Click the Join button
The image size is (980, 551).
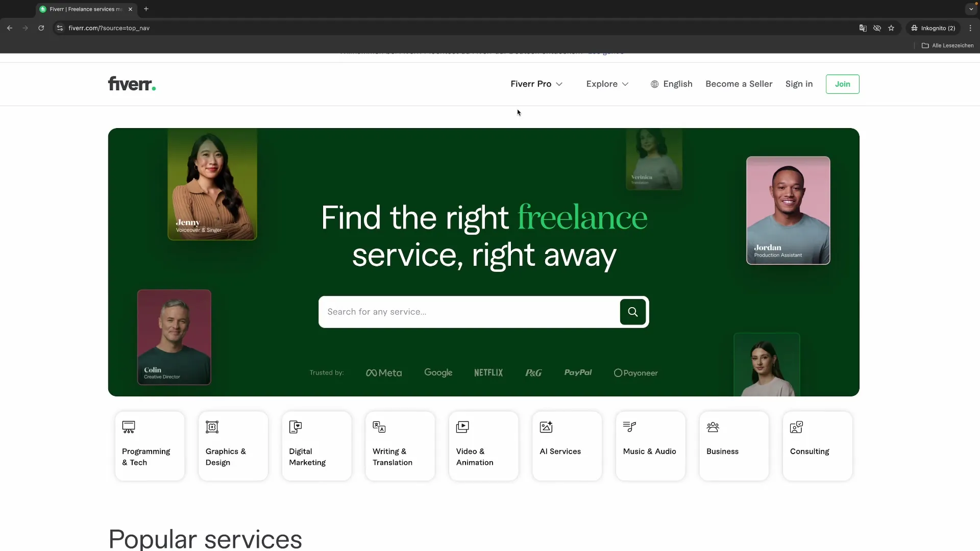(x=842, y=84)
